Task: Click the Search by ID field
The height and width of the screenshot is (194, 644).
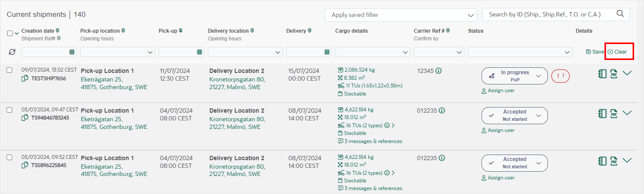Action: pyautogui.click(x=547, y=14)
